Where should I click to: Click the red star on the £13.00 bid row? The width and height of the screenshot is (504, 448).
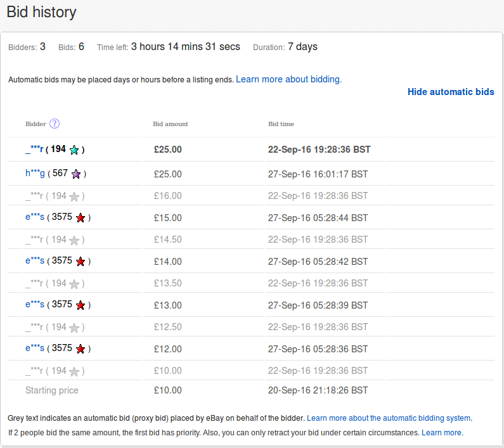click(81, 305)
